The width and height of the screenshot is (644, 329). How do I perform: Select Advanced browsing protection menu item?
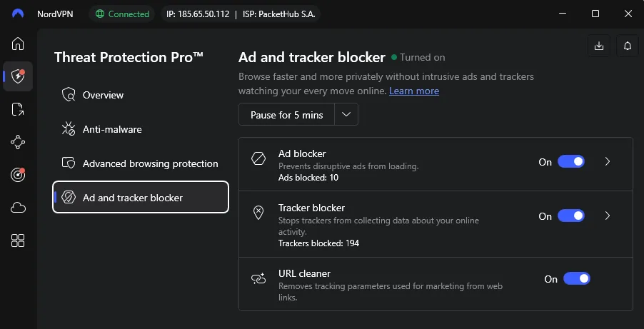pos(141,163)
